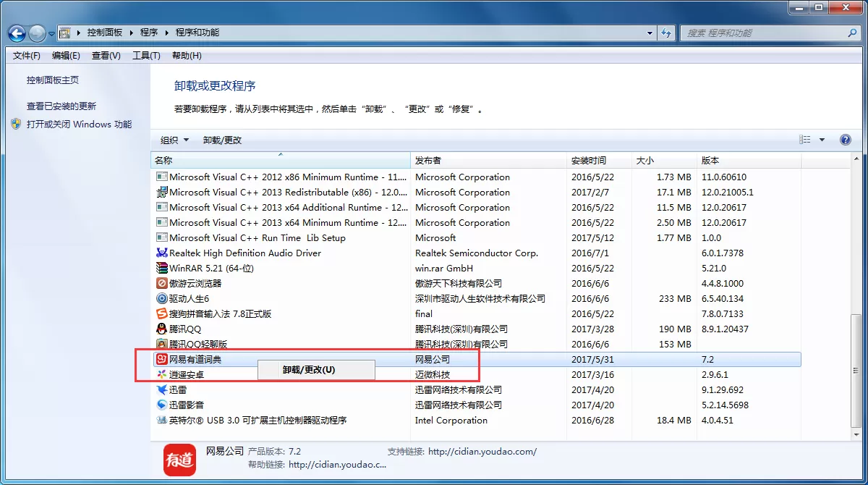
Task: Click the 腾讯QQ轻聊版 icon
Action: pyautogui.click(x=162, y=345)
